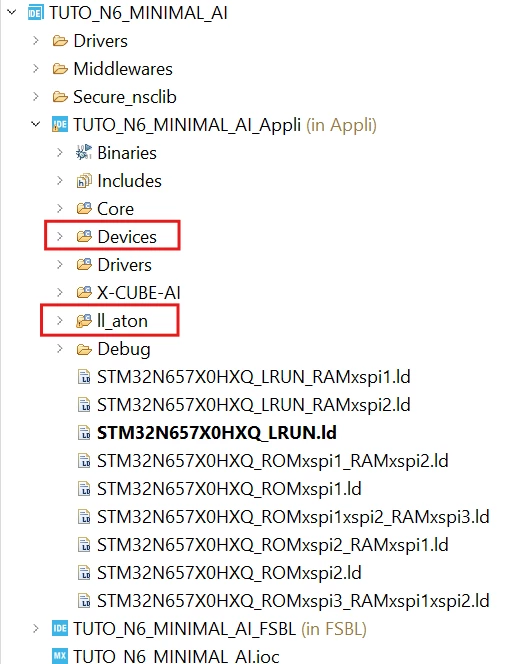Expand the Middlewares folder
This screenshot has width=505, height=664.
pos(36,69)
